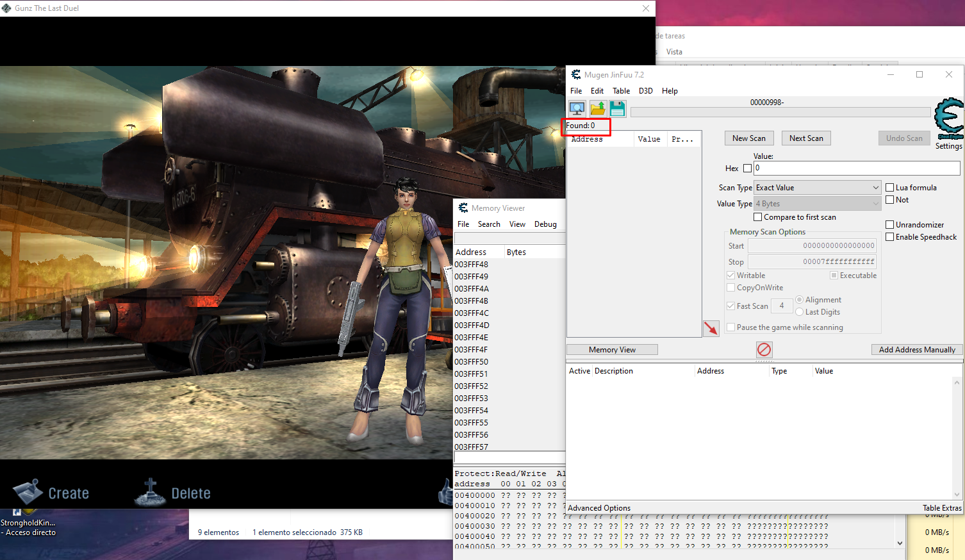The image size is (965, 560).
Task: Click red arrow to add selected addresses
Action: 711,328
